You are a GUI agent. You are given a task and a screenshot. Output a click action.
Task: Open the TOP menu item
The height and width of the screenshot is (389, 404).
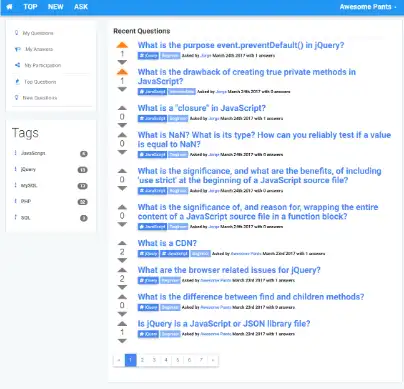30,7
